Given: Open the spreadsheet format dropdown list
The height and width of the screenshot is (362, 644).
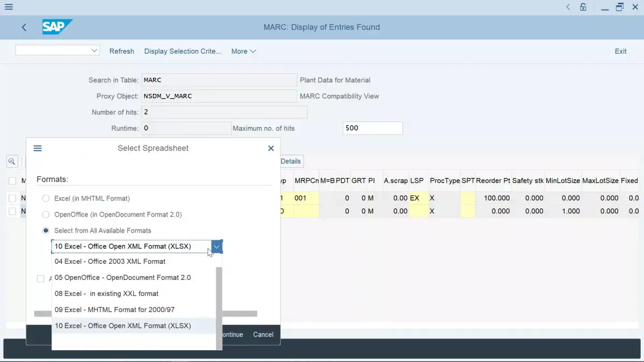Looking at the screenshot, I should click(216, 246).
